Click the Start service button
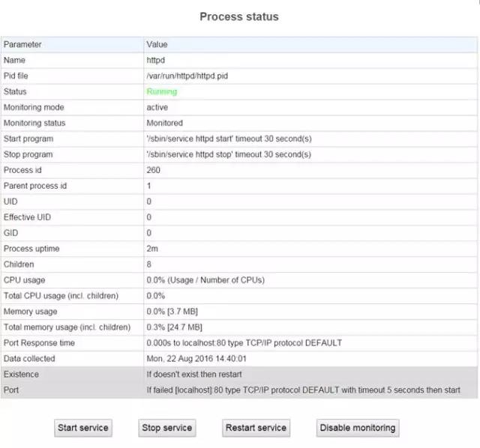This screenshot has width=480, height=448. (83, 428)
